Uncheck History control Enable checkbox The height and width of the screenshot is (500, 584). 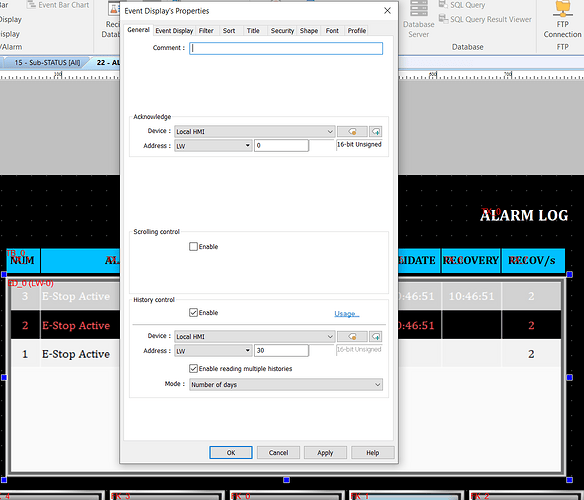(193, 313)
